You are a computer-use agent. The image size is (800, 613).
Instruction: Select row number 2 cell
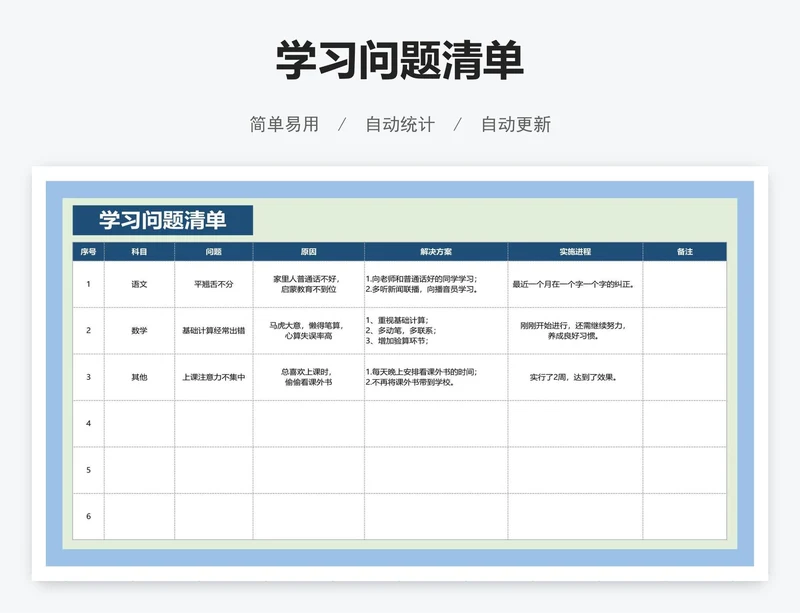pos(88,331)
